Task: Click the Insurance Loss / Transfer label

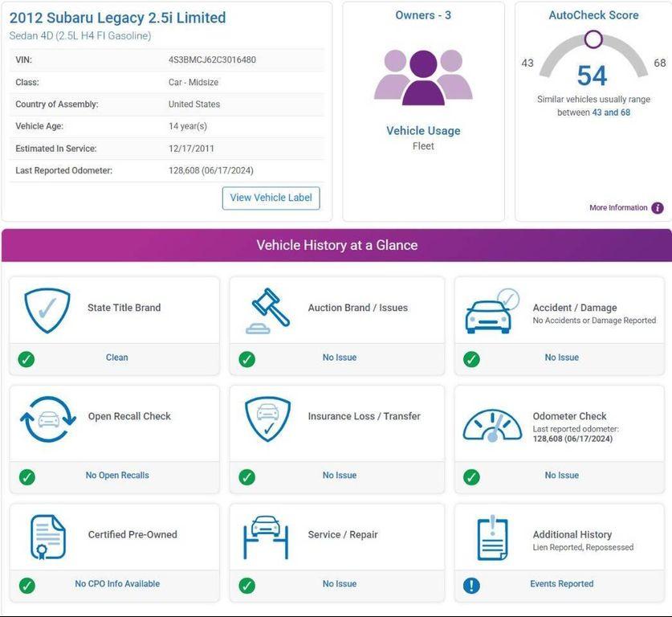Action: (x=365, y=416)
